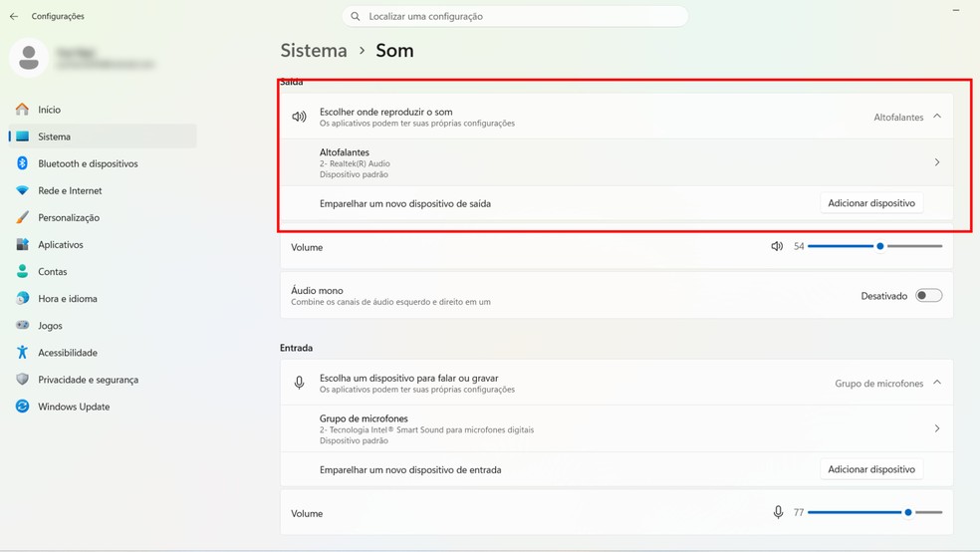Click the input volume value 77
The width and height of the screenshot is (980, 552).
coord(799,512)
